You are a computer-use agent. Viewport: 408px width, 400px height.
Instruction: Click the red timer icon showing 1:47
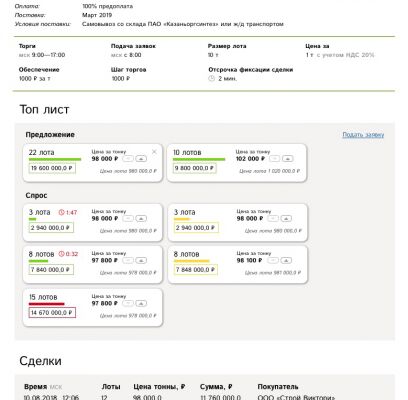pos(61,212)
